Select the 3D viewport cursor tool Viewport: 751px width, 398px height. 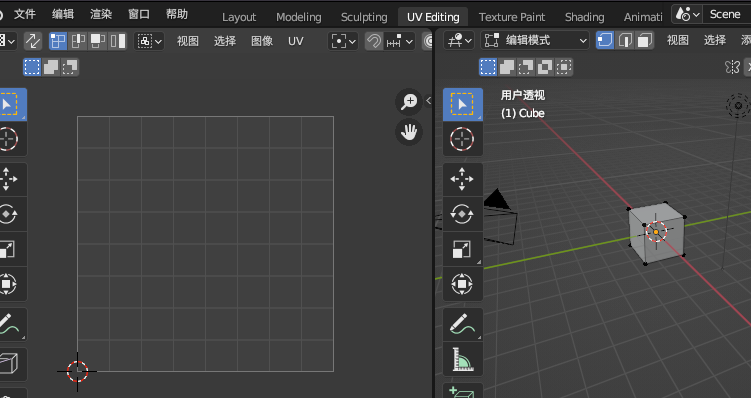coord(463,139)
